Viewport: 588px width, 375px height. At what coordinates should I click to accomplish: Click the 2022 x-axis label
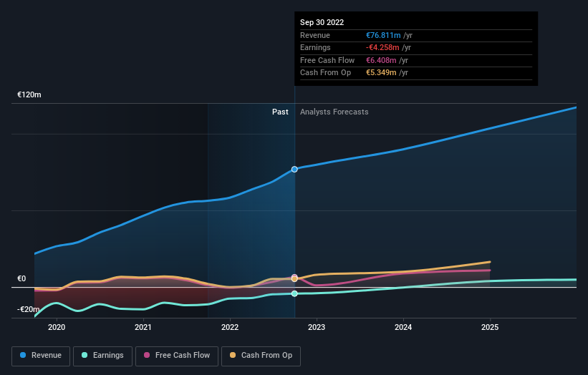tap(230, 328)
